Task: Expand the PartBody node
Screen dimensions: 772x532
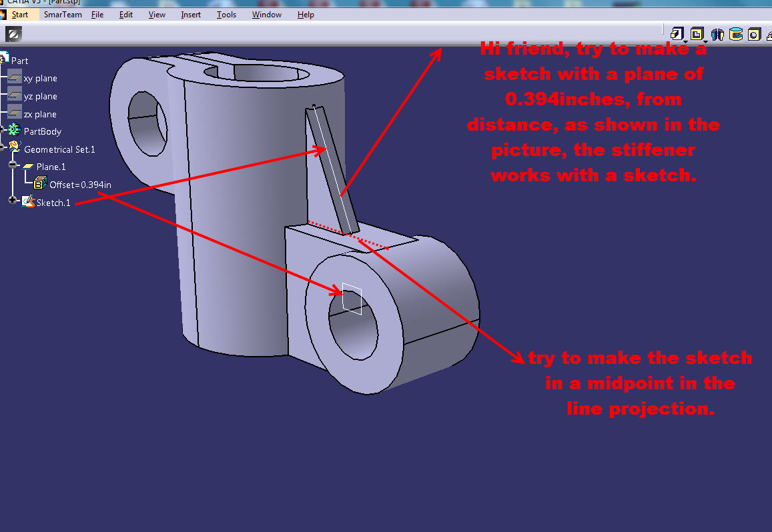Action: tap(1, 129)
